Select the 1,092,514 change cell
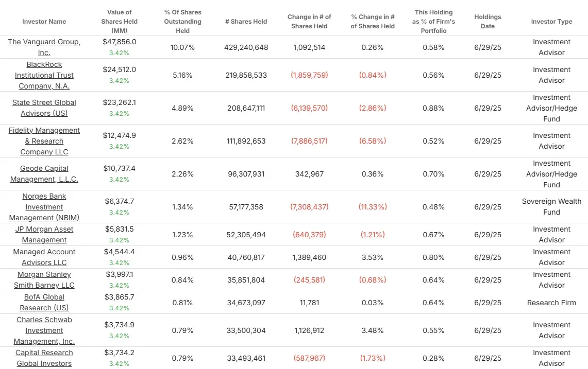This screenshot has height=369, width=588. point(309,47)
